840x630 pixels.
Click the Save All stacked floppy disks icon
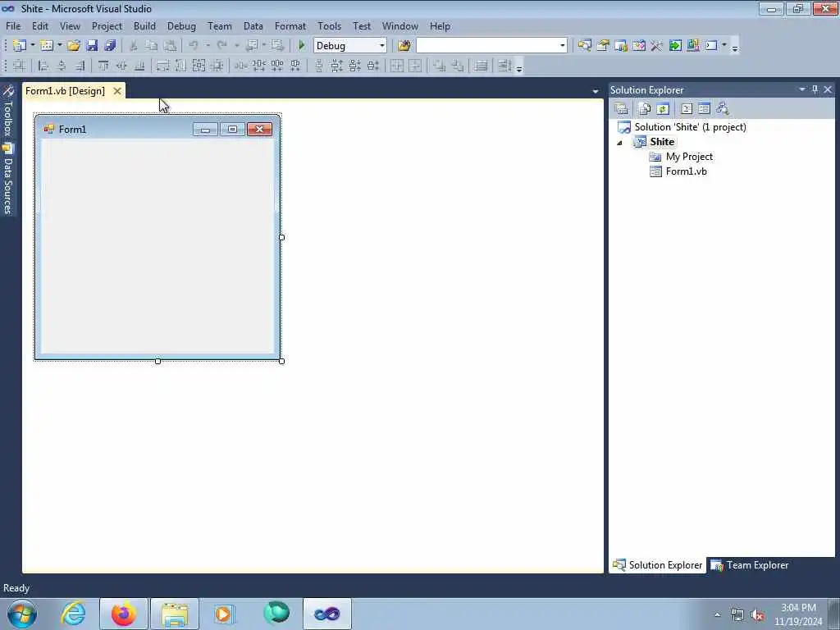(x=110, y=46)
